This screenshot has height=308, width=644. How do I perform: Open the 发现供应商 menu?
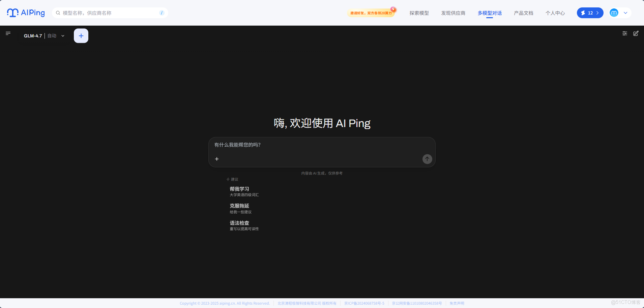(x=453, y=13)
